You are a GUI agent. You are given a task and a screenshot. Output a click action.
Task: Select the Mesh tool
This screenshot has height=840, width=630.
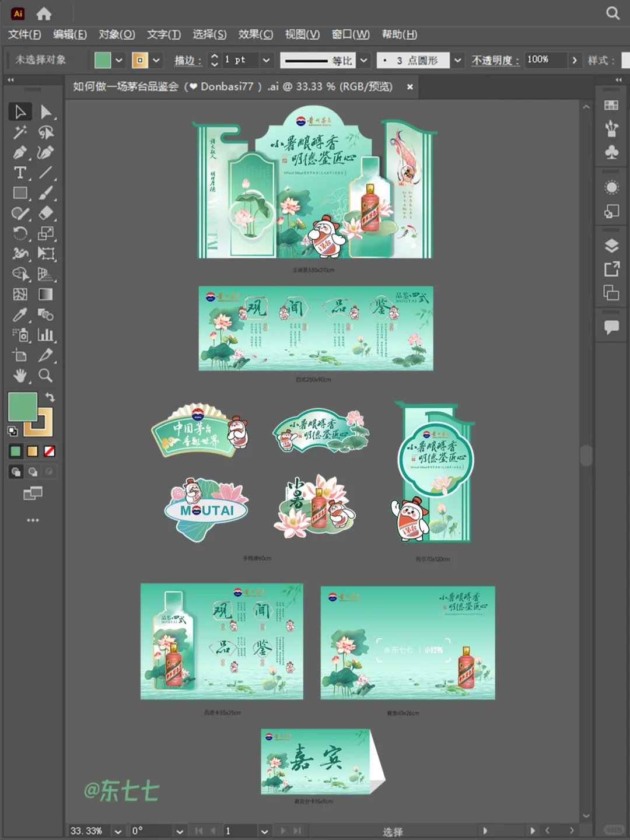tap(20, 295)
